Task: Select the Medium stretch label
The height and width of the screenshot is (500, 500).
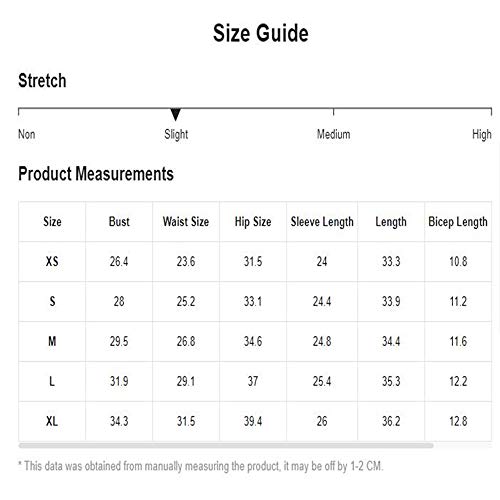Action: [333, 134]
